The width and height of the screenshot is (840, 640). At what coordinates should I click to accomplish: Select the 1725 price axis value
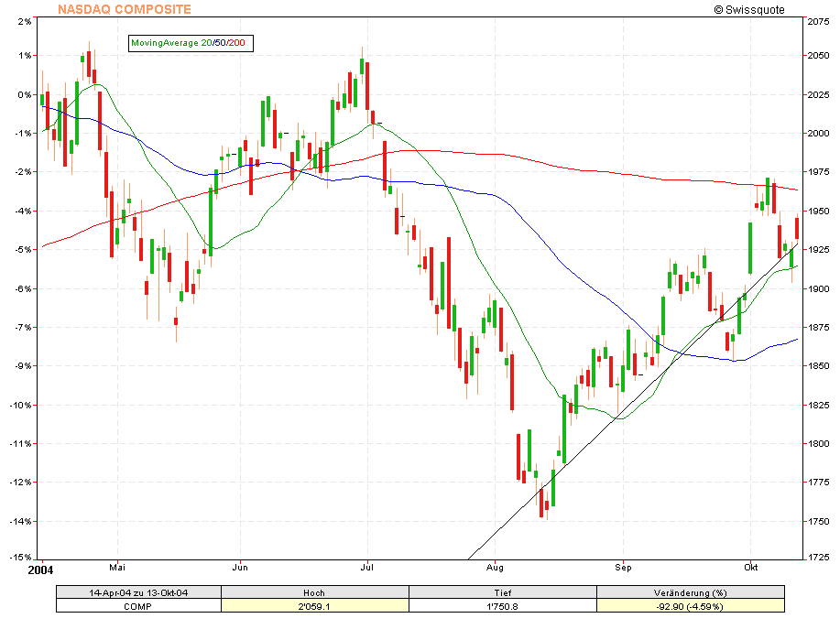point(818,558)
